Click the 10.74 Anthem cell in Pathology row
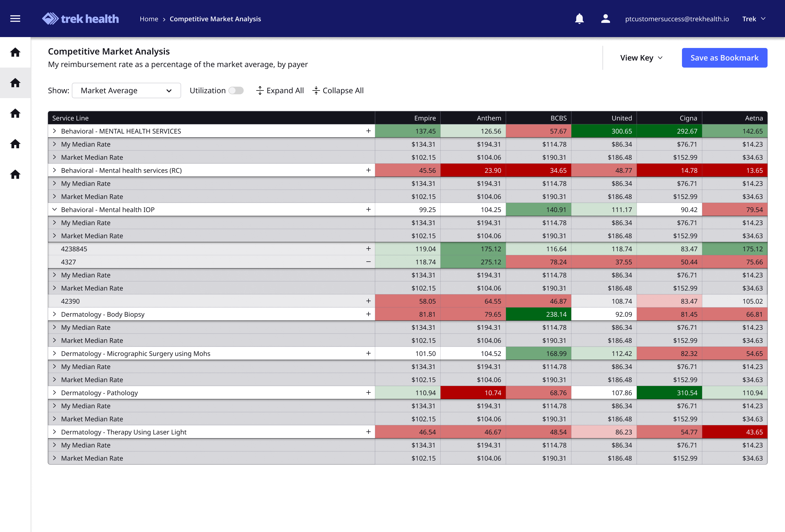 [473, 392]
